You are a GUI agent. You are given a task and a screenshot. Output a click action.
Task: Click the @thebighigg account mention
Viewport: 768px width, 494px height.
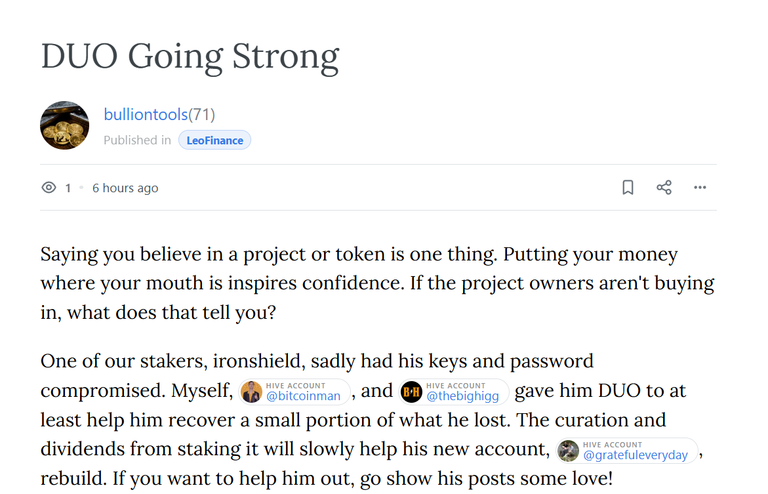462,396
